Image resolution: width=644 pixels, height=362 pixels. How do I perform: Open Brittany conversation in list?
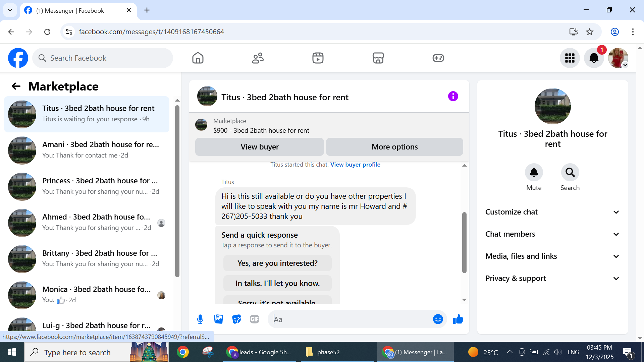click(87, 259)
